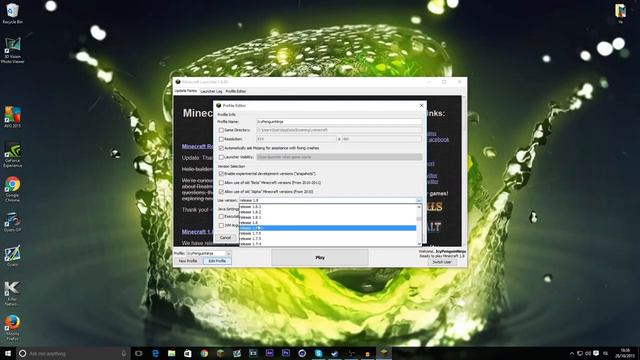This screenshot has width=640, height=360.
Task: Click the taskbar clock and date
Action: (x=625, y=353)
